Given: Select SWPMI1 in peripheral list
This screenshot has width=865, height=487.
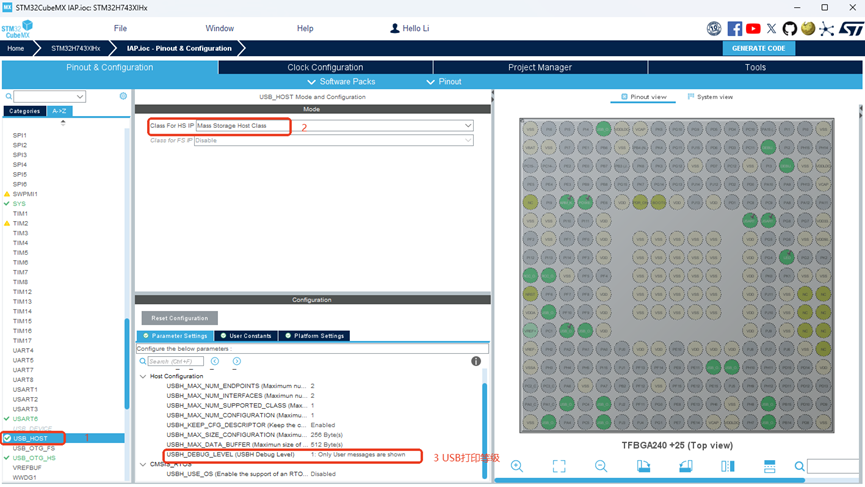Looking at the screenshot, I should pos(25,194).
